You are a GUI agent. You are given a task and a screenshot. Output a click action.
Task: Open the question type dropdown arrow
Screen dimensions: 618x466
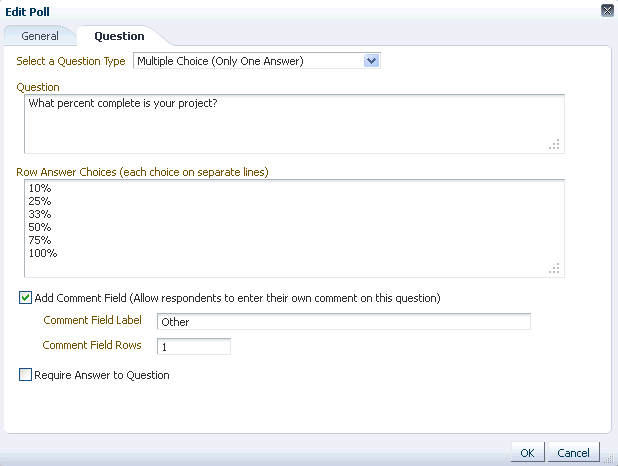click(x=371, y=61)
